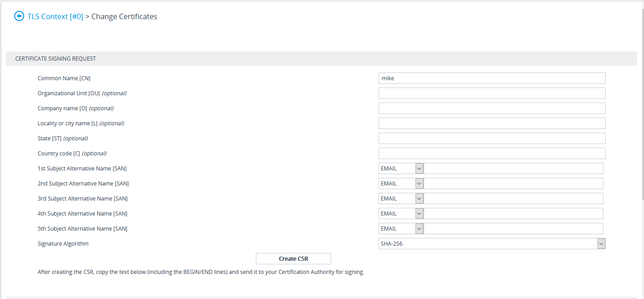This screenshot has width=644, height=299.
Task: Open the TLS Context [#0] link
Action: [x=55, y=16]
